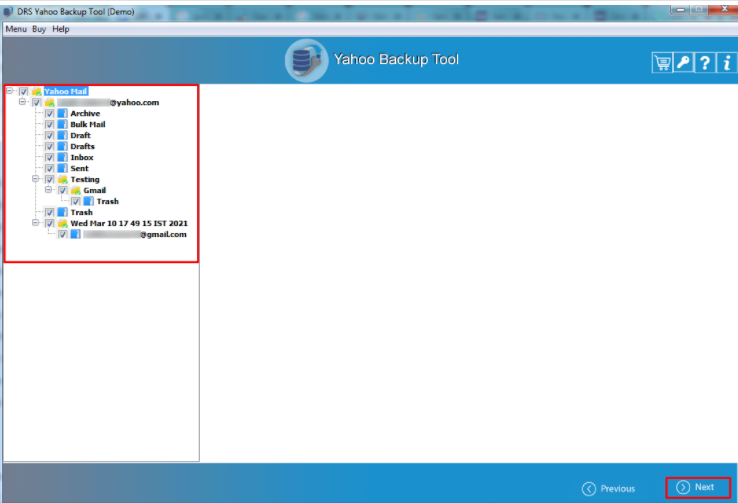Screen dimensions: 738x503
Task: Click the app icon in title bar
Action: 8,11
